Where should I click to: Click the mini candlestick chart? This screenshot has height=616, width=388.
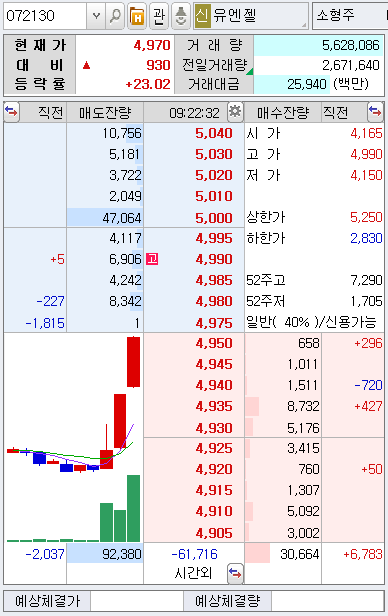click(x=74, y=438)
